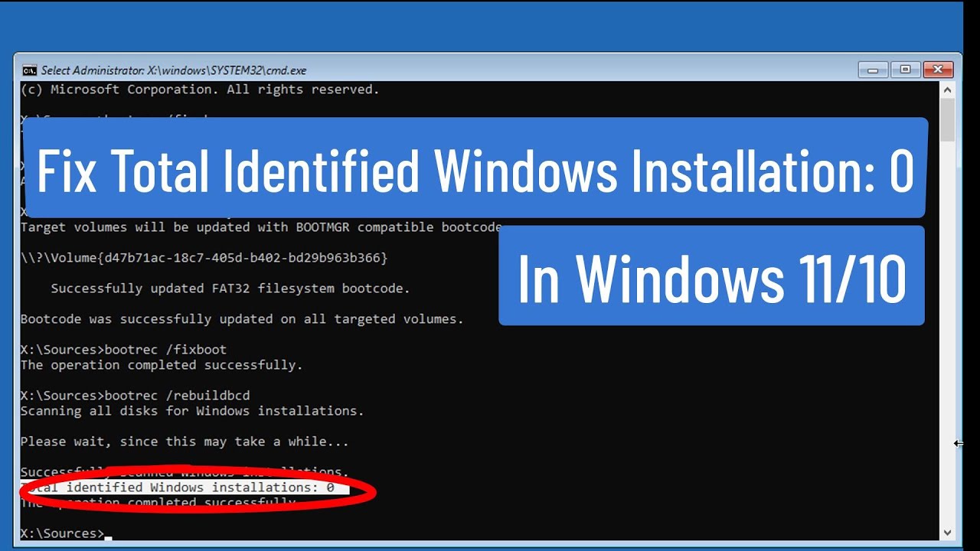Close the Administrator cmd.exe window
This screenshot has height=551, width=980.
click(938, 70)
